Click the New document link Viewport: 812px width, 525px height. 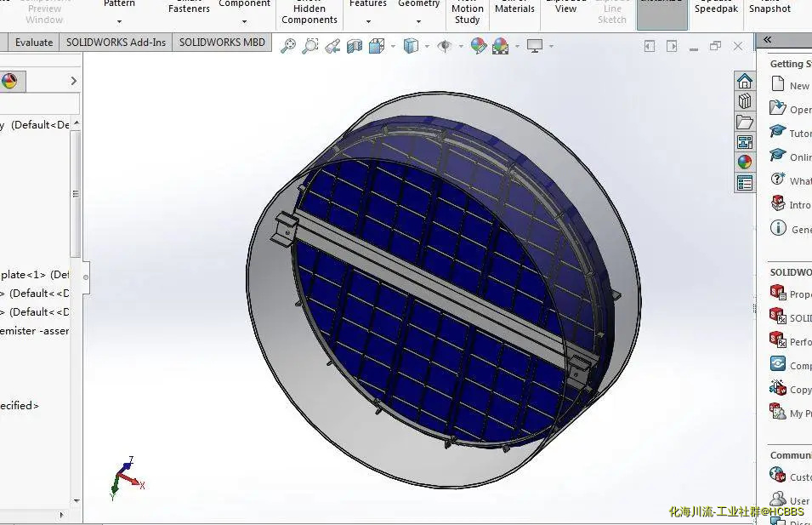click(798, 85)
